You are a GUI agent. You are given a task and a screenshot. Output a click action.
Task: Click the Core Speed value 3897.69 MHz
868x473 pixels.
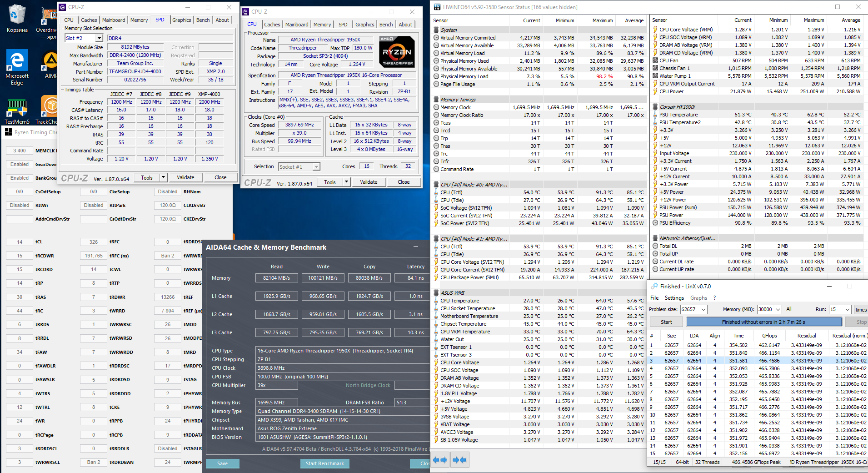click(299, 125)
